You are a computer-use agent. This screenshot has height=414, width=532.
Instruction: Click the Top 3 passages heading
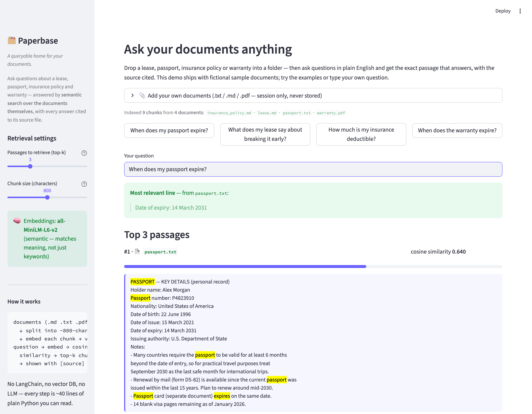pyautogui.click(x=157, y=235)
